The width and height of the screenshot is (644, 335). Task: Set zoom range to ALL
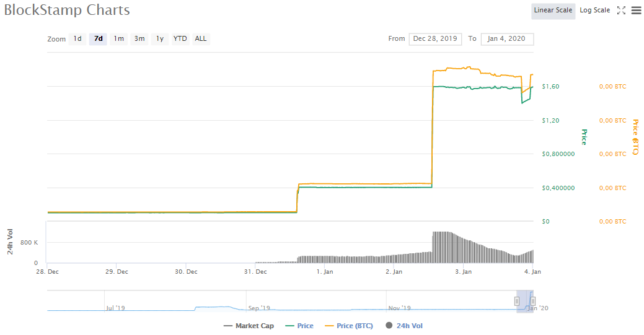[x=201, y=38]
